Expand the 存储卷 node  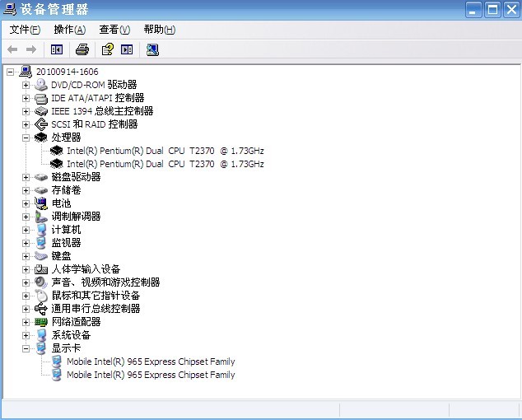[x=26, y=190]
